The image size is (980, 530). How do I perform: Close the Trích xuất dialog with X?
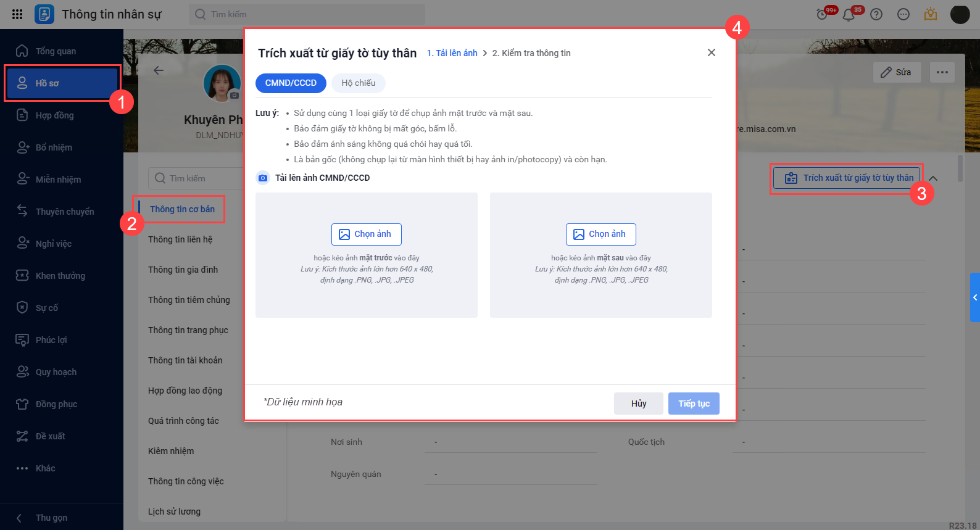click(x=712, y=52)
